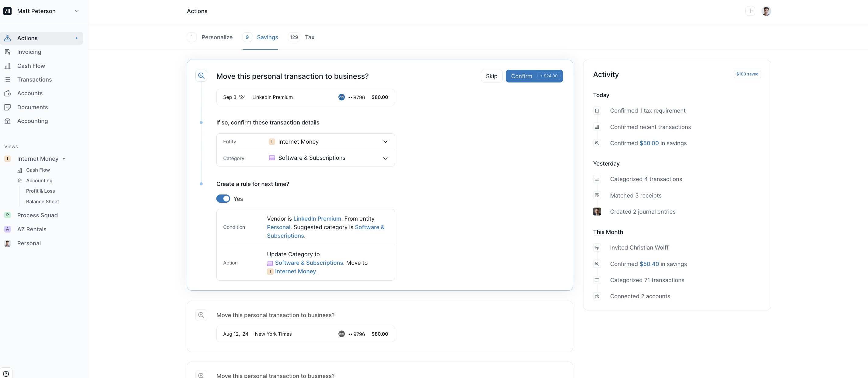Viewport: 868px width, 378px height.
Task: Click the Accounts wallet icon
Action: coord(7,93)
